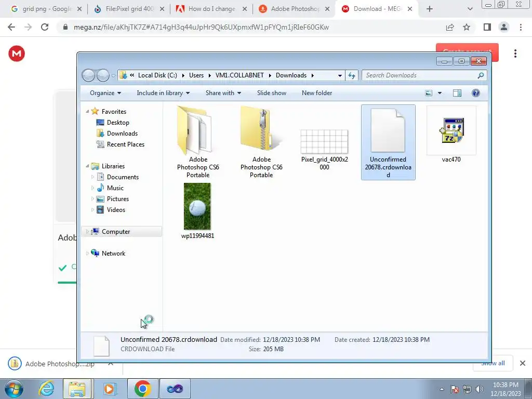Select the Videos library
The width and height of the screenshot is (532, 399).
point(116,210)
